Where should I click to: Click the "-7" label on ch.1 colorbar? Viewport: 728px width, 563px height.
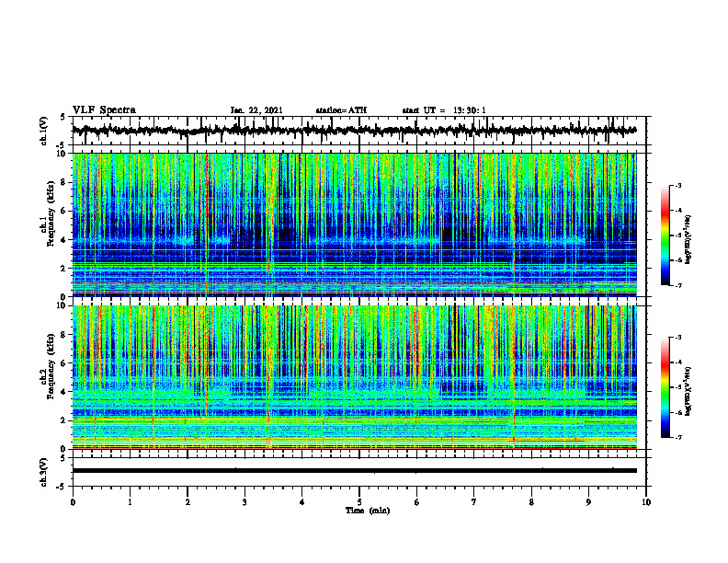pos(678,285)
